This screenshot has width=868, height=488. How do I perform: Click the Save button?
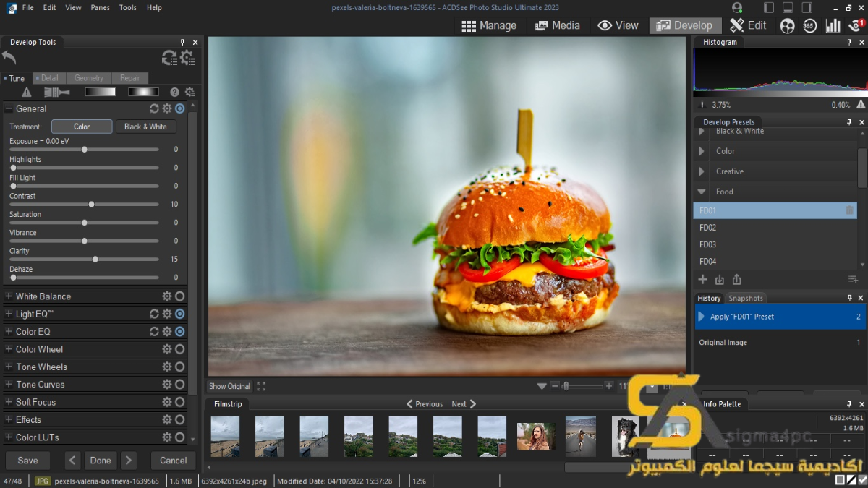pyautogui.click(x=27, y=461)
